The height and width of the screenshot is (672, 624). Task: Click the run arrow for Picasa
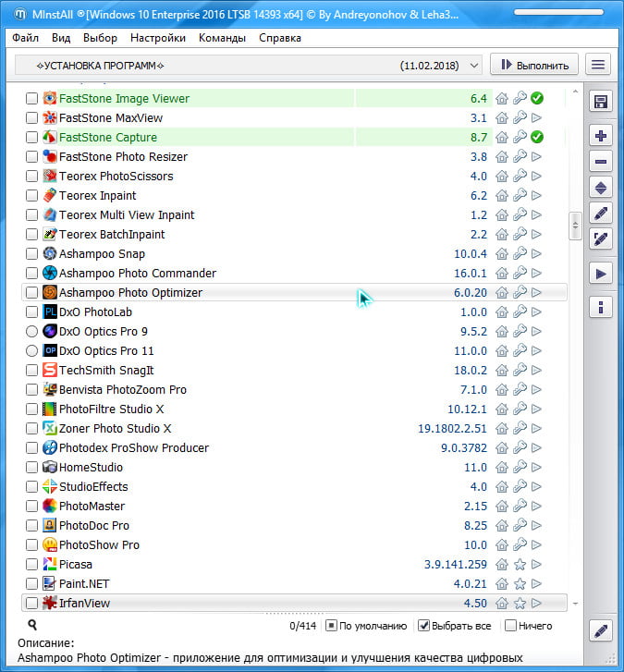click(537, 564)
